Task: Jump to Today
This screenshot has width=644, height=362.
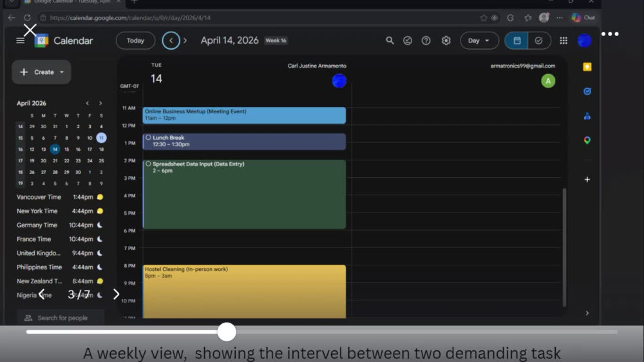Action: coord(135,41)
